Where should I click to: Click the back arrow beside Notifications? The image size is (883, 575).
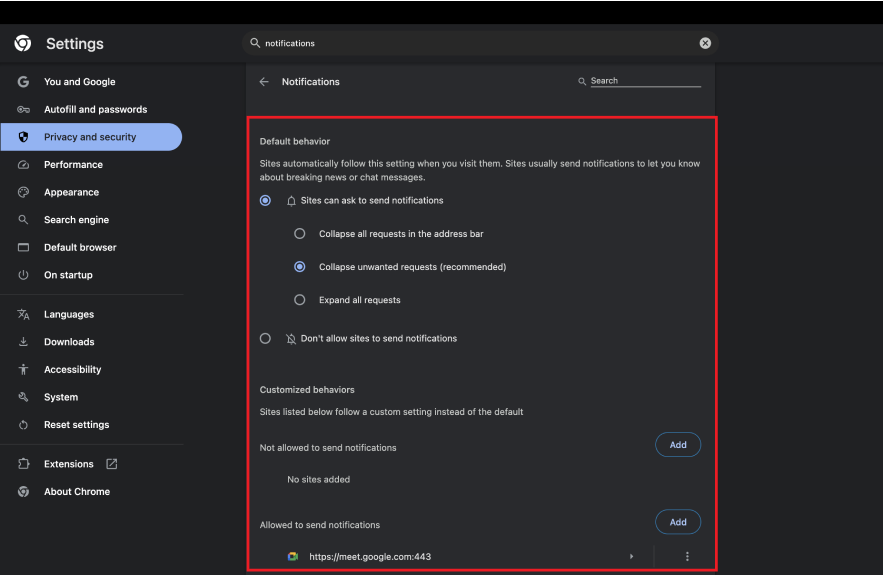coord(264,82)
